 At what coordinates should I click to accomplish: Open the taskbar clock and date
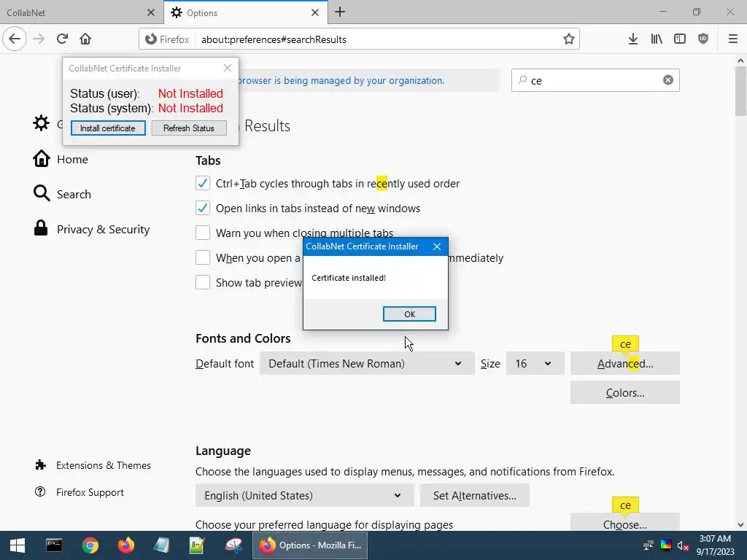715,545
